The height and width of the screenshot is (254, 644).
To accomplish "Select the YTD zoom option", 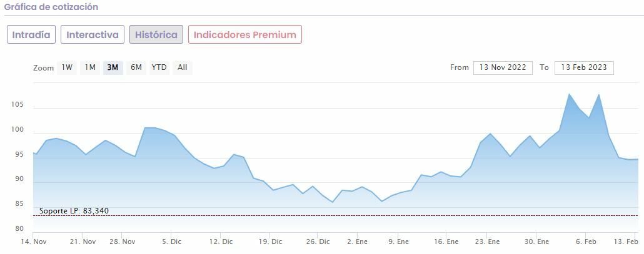I will (x=159, y=67).
